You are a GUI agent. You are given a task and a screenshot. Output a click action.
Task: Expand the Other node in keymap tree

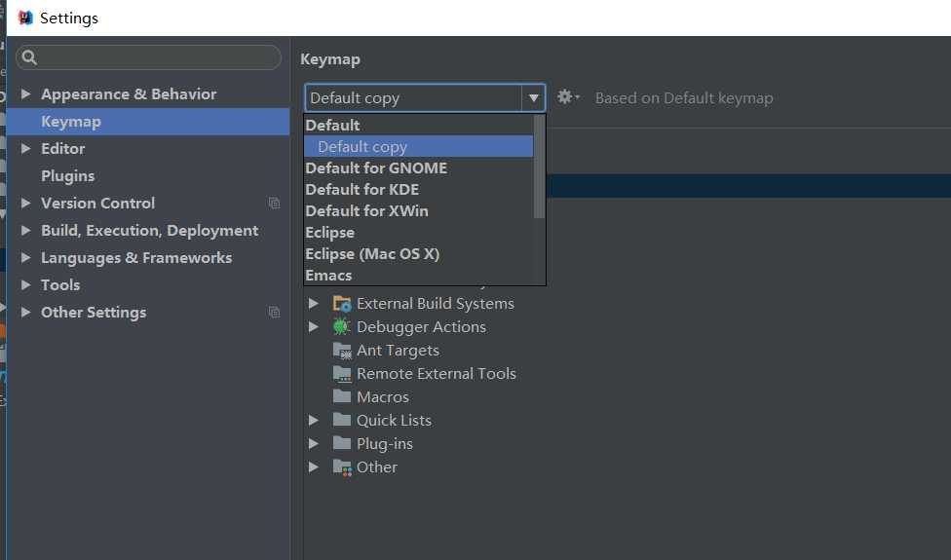[x=314, y=467]
